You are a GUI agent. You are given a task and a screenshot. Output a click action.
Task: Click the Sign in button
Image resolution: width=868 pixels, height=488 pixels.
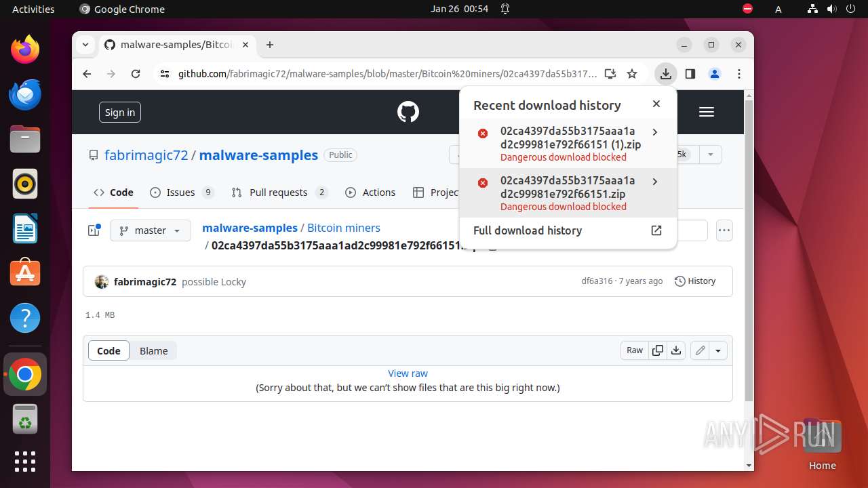pos(120,112)
